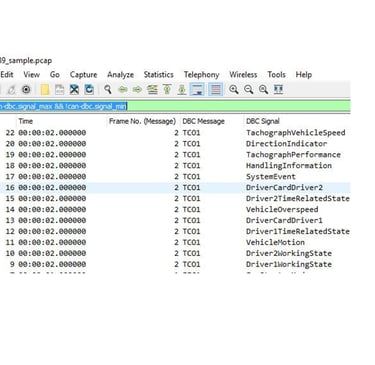Click the TCO1 message cell of packet 14

(x=191, y=210)
